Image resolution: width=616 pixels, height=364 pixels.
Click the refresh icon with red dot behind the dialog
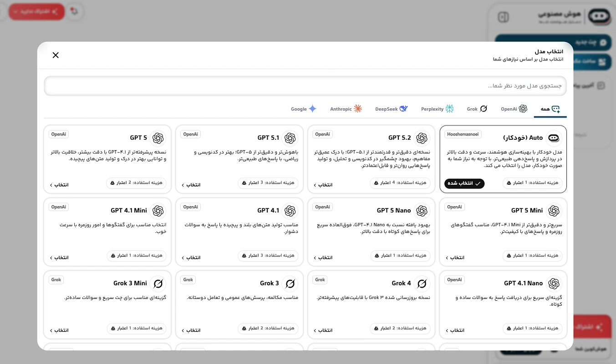tap(74, 11)
